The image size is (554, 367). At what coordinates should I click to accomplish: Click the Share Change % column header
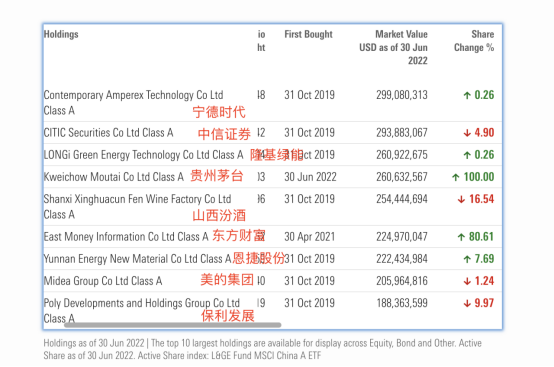tap(474, 41)
